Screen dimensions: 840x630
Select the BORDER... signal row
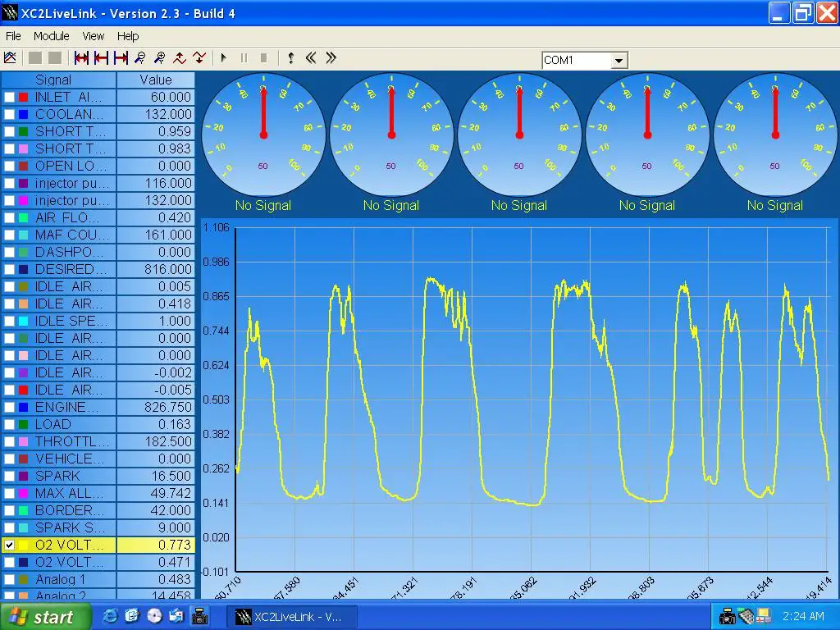coord(98,510)
